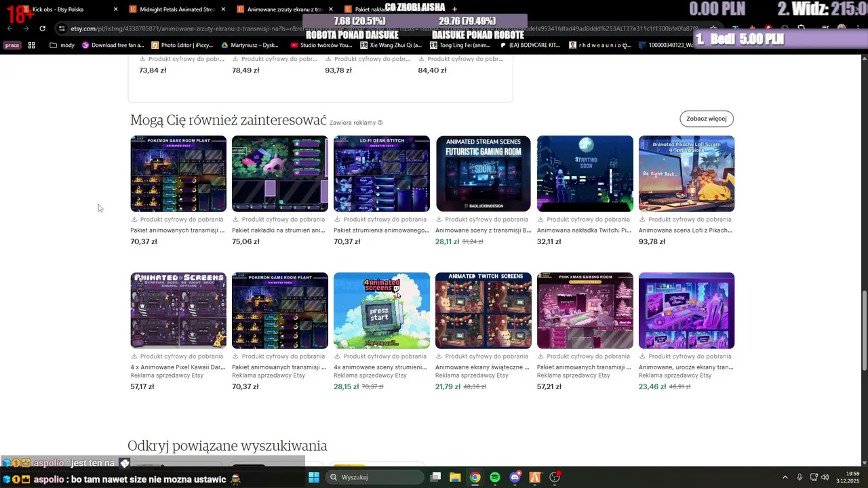The image size is (868, 488).
Task: Click the discounted 28,11 zł price
Action: (447, 241)
